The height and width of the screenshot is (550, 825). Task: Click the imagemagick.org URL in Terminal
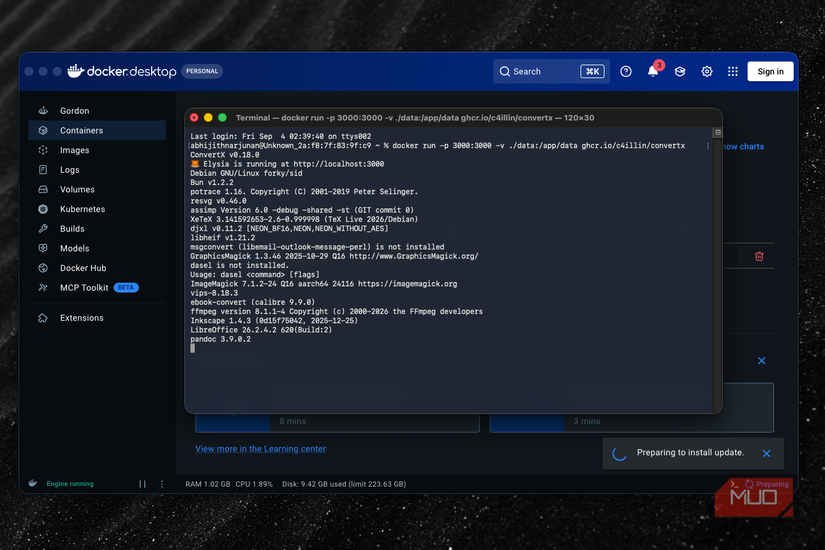[407, 284]
